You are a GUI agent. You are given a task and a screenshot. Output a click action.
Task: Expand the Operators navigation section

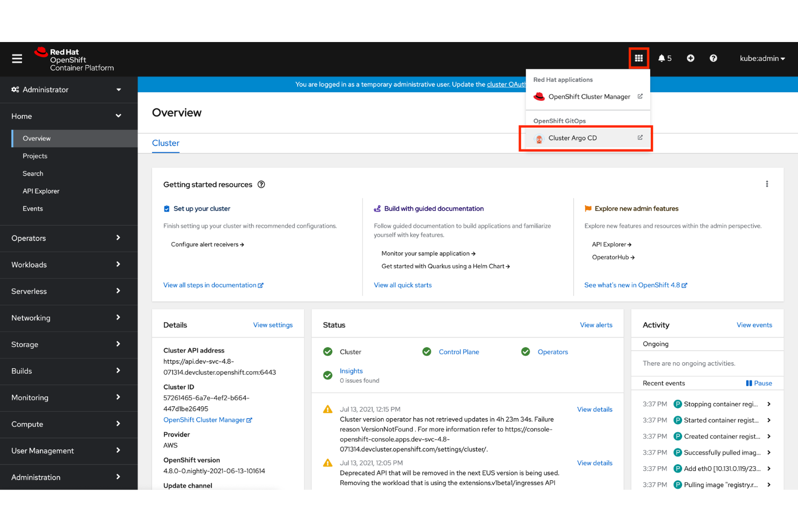pos(69,238)
